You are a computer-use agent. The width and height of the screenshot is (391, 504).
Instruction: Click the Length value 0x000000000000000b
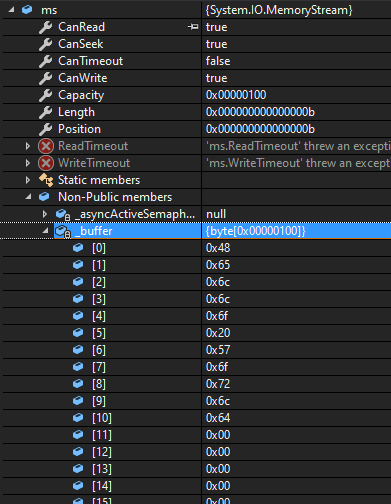(x=260, y=112)
